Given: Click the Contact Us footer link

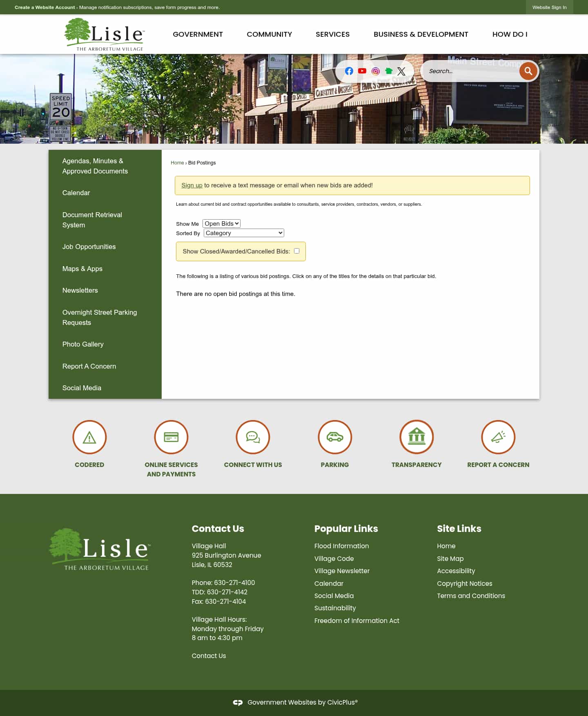Looking at the screenshot, I should pos(209,656).
